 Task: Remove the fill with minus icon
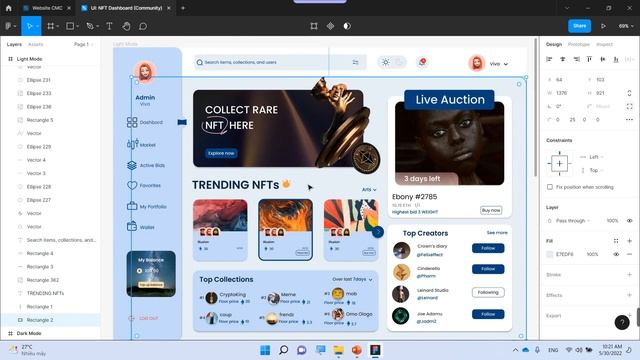[x=629, y=254]
